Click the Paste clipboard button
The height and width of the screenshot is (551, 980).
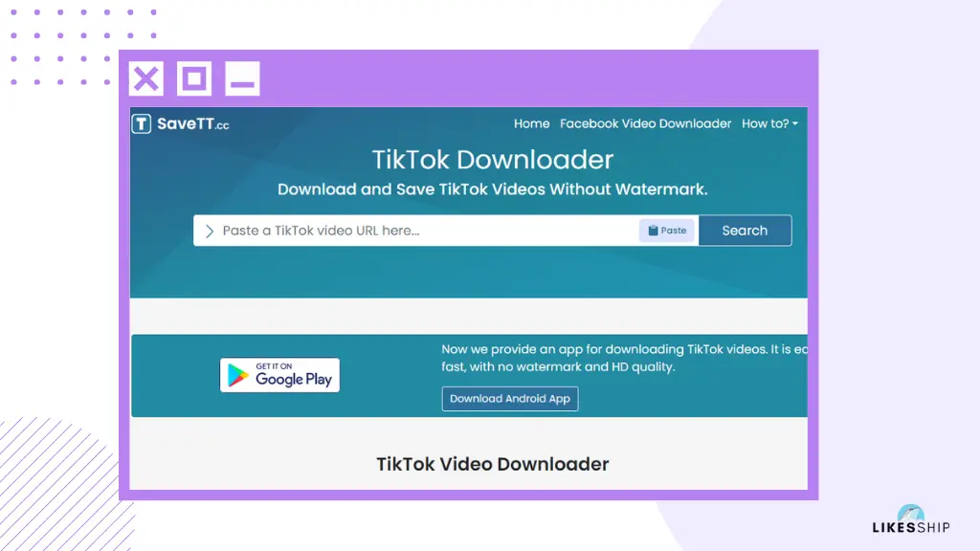point(667,231)
